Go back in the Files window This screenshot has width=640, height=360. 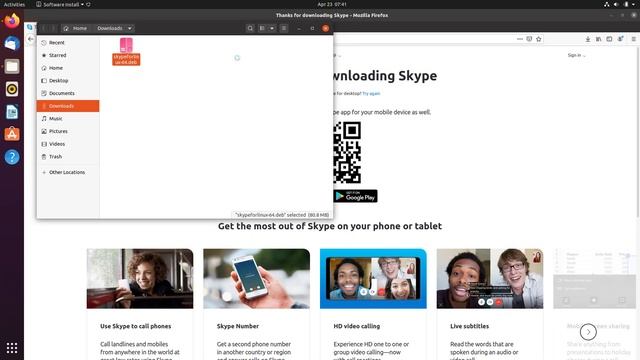43,28
